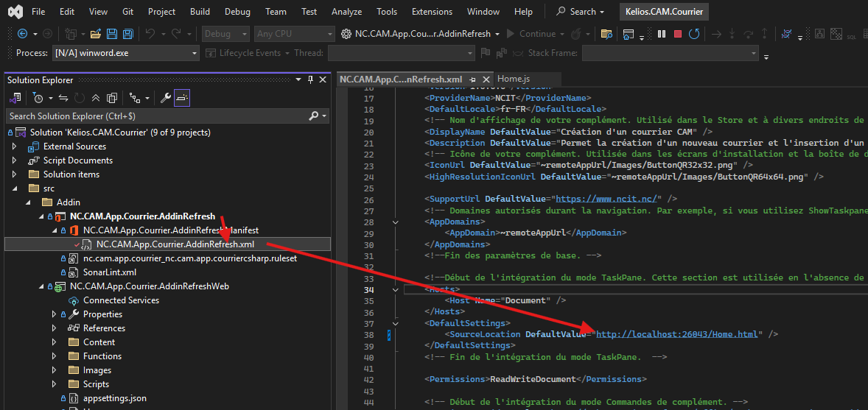The image size is (868, 410).
Task: Toggle Preview Selected Items in Solution Explorer
Action: click(182, 98)
